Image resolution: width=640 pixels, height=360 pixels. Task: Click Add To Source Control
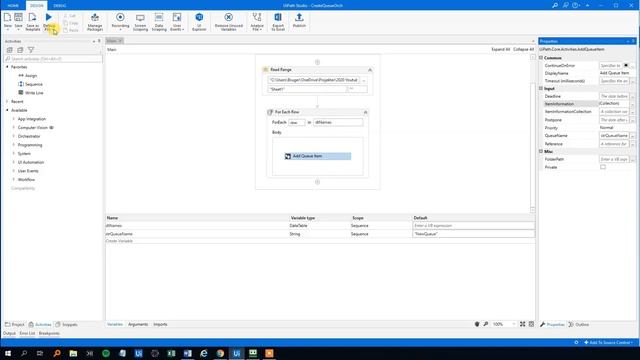click(x=608, y=342)
